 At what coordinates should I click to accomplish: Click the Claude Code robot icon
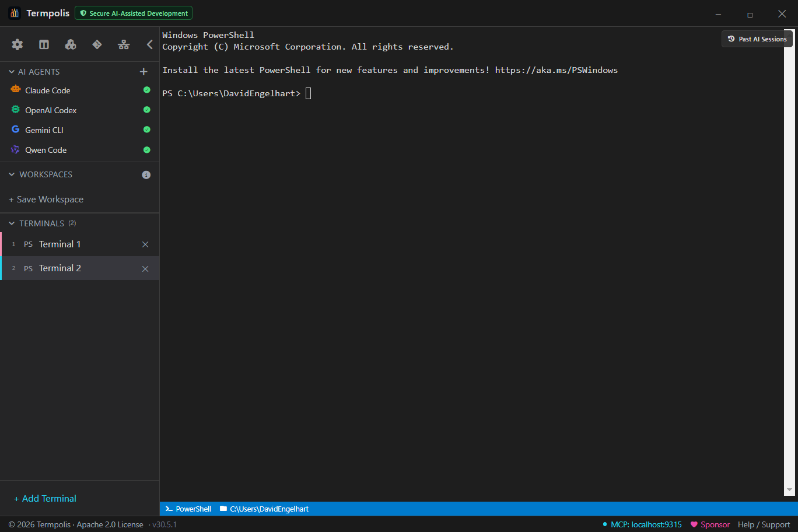16,90
